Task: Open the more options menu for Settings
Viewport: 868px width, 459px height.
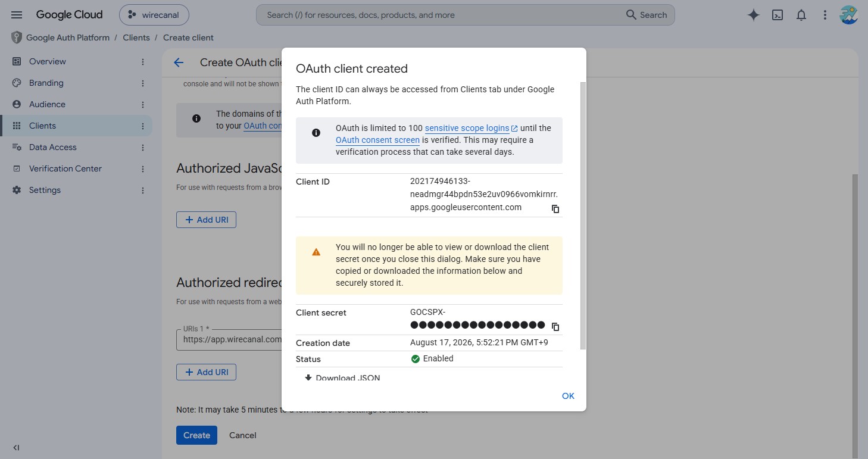Action: point(143,191)
